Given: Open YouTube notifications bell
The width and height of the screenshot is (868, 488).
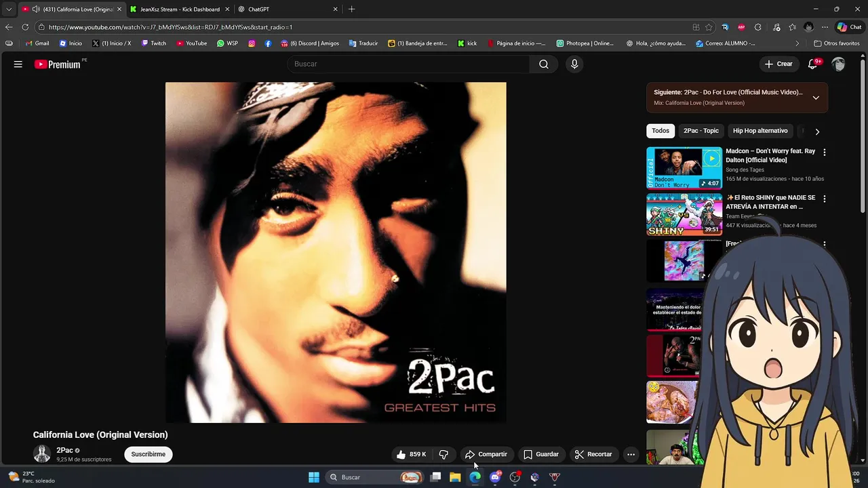Looking at the screenshot, I should [x=813, y=64].
